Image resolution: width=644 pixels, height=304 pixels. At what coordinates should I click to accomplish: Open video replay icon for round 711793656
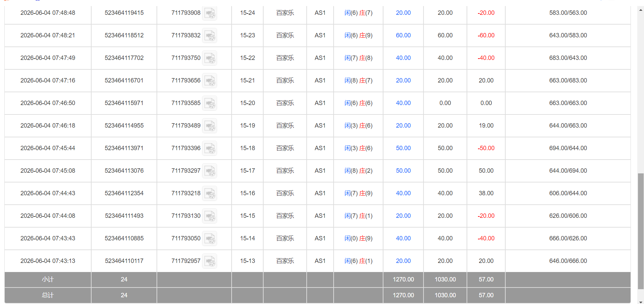(x=209, y=81)
